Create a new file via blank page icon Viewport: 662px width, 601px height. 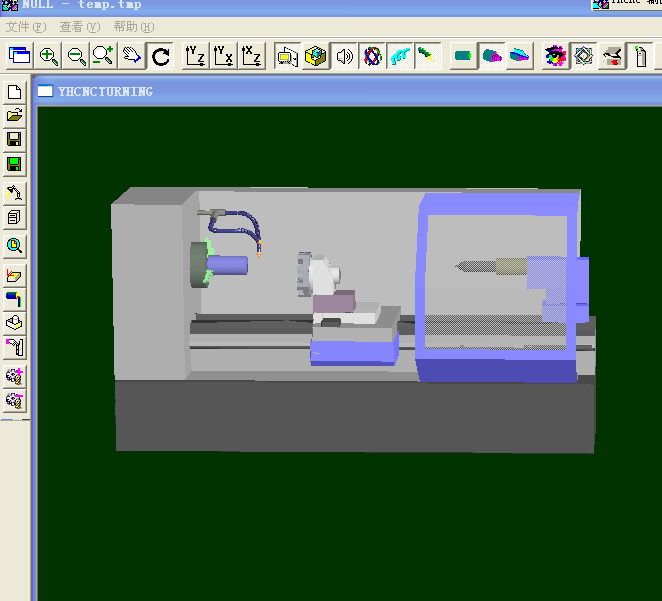14,92
